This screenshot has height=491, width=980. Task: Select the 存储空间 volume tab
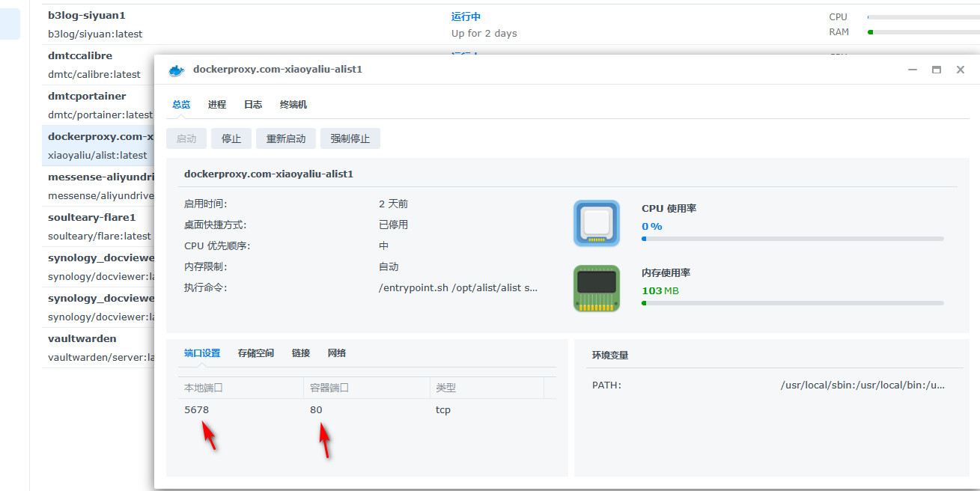tap(256, 353)
